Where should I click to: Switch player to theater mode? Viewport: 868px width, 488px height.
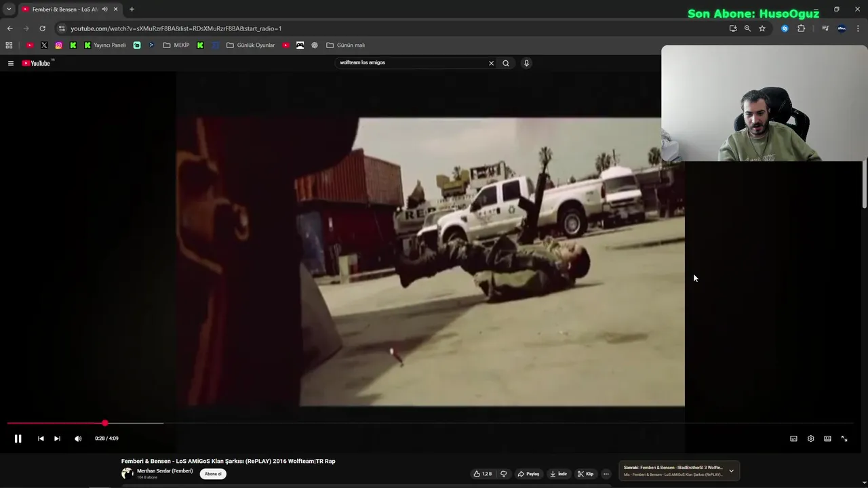(827, 439)
